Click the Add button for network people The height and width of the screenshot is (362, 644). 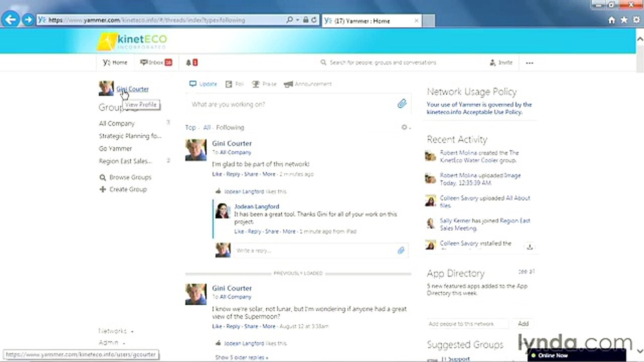tap(523, 324)
